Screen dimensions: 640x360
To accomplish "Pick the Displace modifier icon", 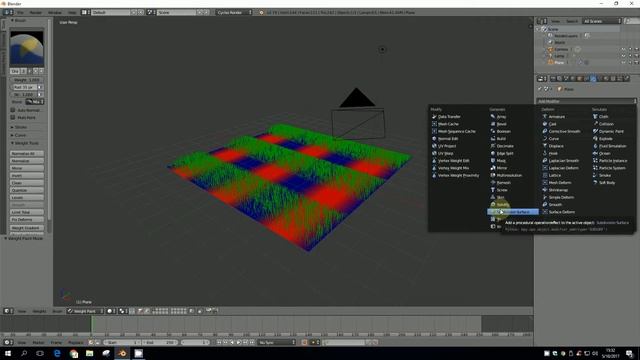I will click(x=544, y=146).
